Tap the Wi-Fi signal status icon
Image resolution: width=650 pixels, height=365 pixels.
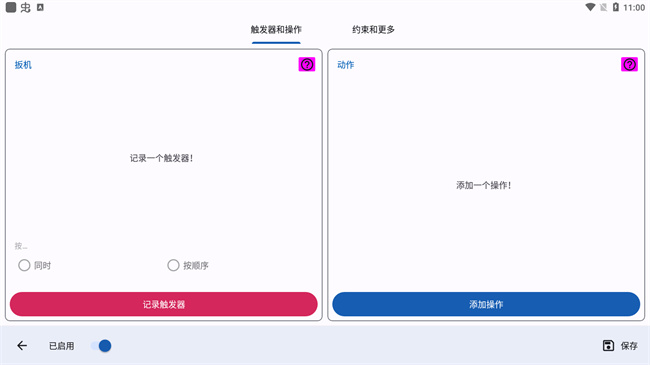click(x=590, y=7)
